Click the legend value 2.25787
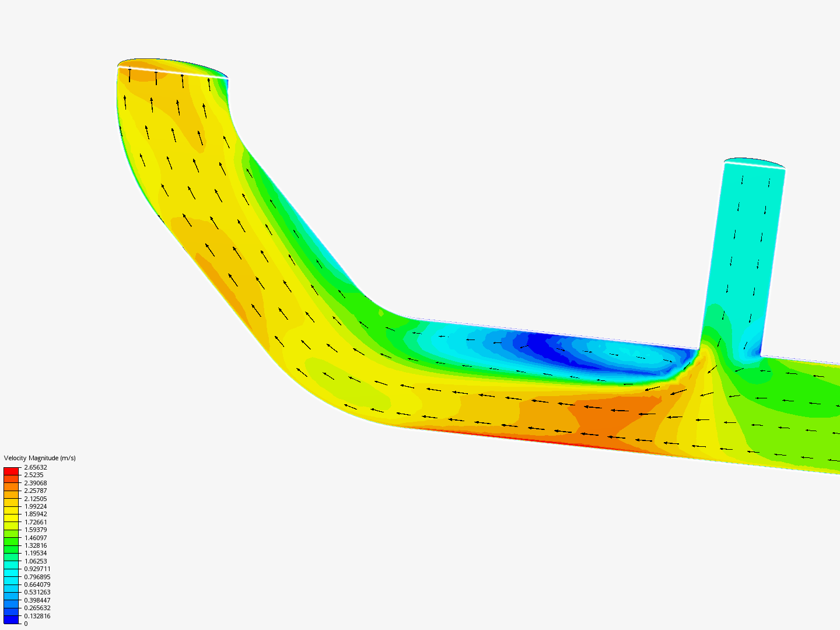Screen dimensions: 840x630 tap(36, 491)
